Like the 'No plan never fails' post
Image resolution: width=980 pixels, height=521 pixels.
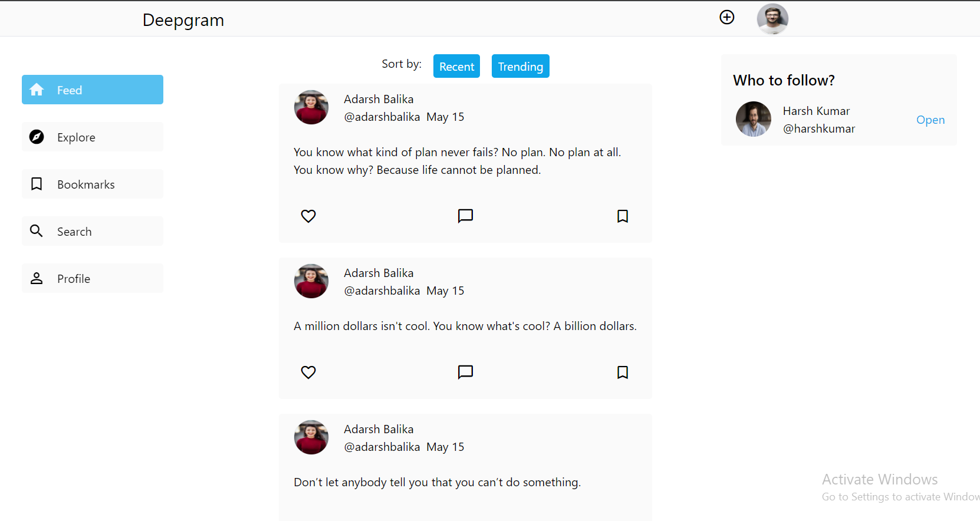pyautogui.click(x=308, y=216)
